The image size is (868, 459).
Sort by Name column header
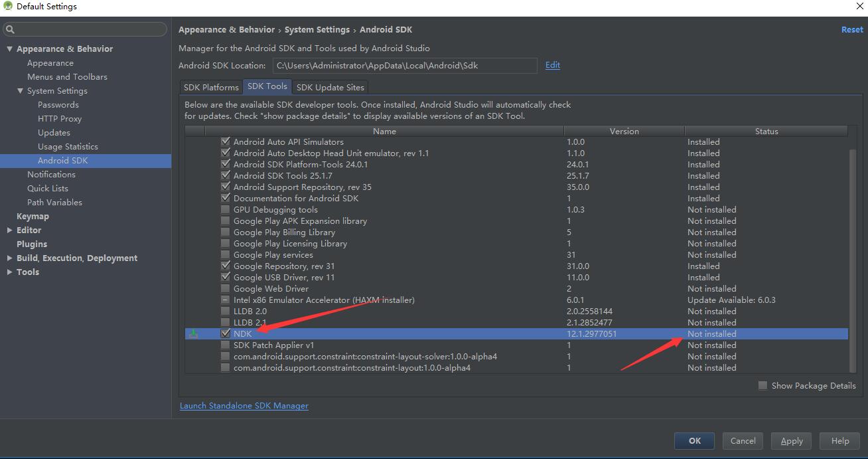click(x=384, y=131)
